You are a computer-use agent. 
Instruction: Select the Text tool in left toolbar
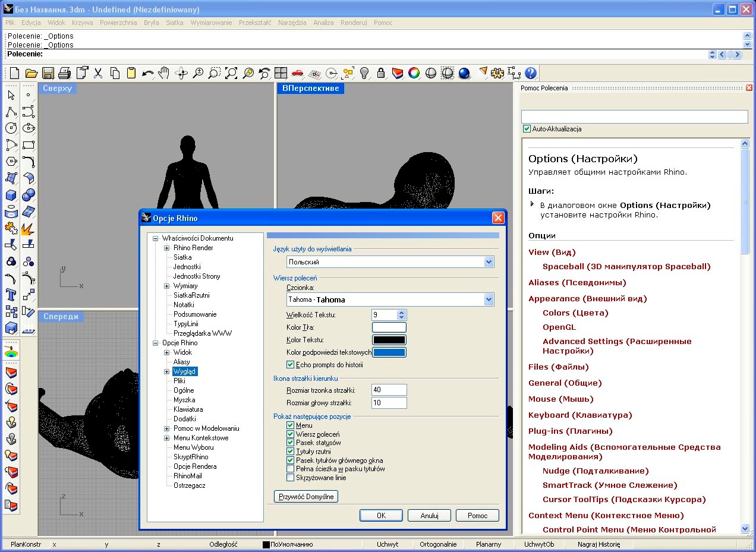point(11,295)
